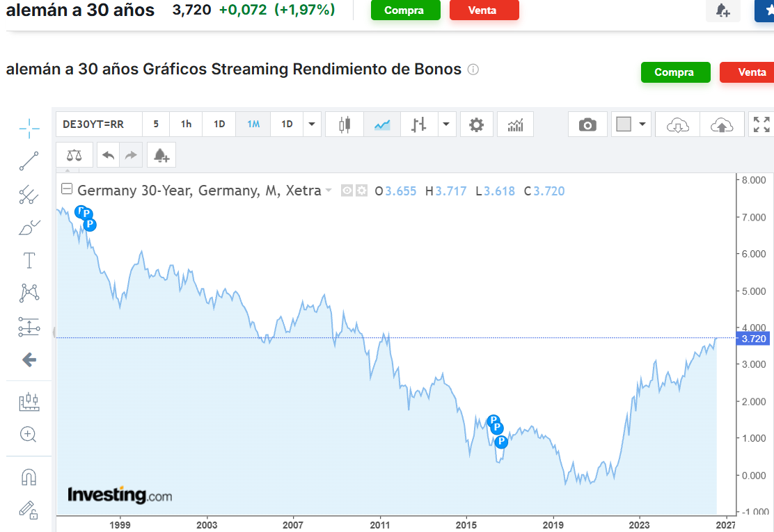
Task: Collapse the left drawing toolbar handle
Action: (54, 332)
